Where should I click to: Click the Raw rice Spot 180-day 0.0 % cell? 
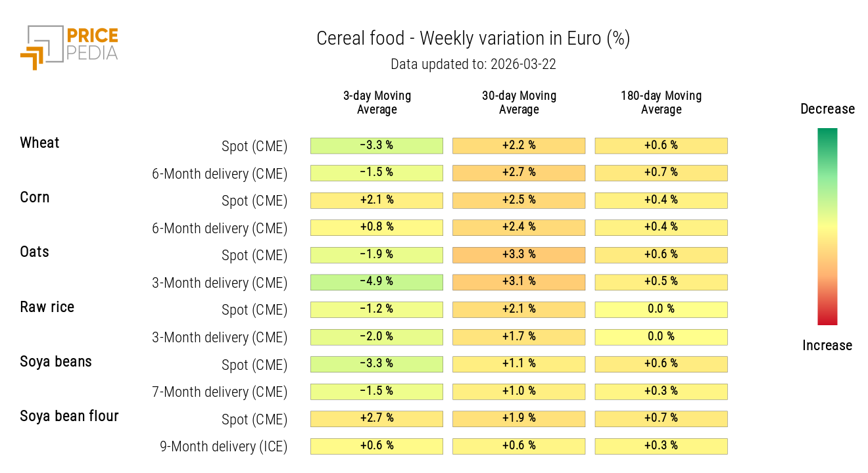(x=661, y=309)
